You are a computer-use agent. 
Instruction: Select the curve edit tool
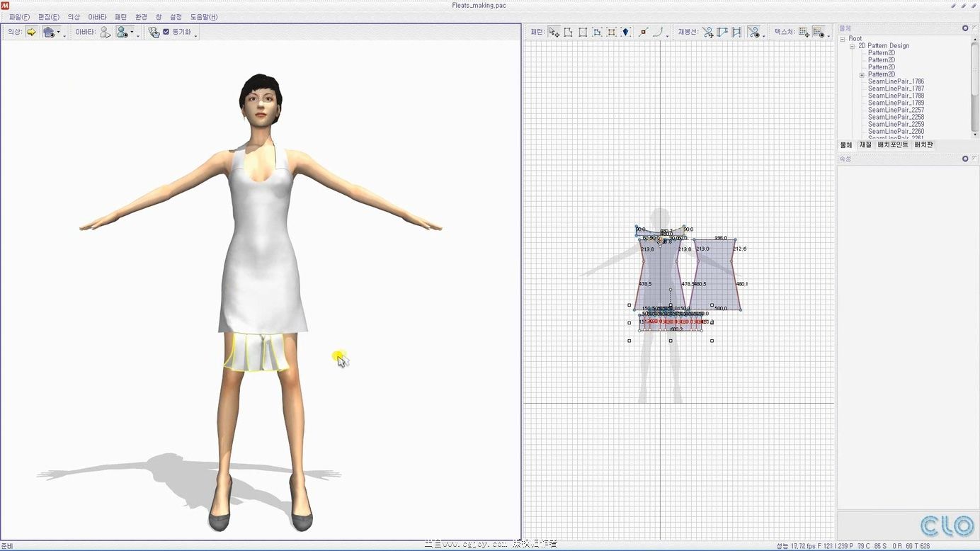click(658, 32)
